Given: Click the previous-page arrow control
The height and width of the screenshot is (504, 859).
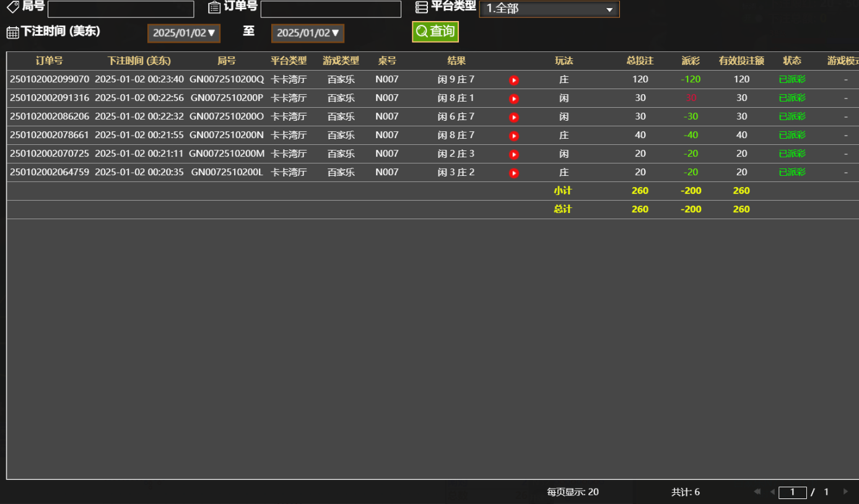Looking at the screenshot, I should point(772,491).
